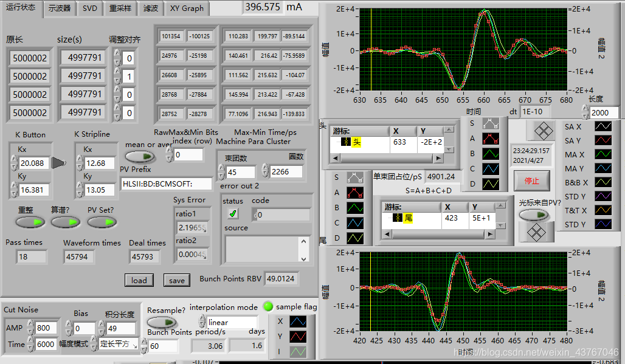
Task: Click the down arrow of source box scrollbar
Action: click(304, 259)
